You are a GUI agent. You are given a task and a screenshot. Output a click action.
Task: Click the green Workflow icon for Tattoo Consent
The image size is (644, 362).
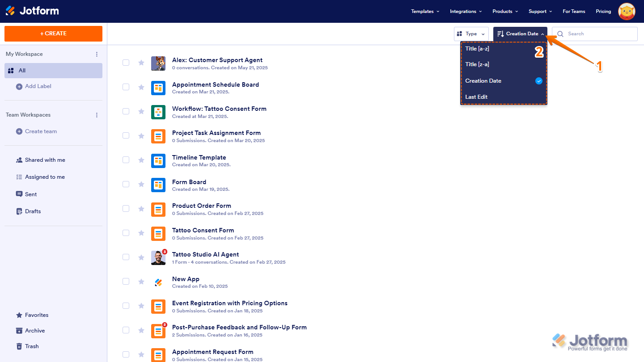tap(158, 112)
